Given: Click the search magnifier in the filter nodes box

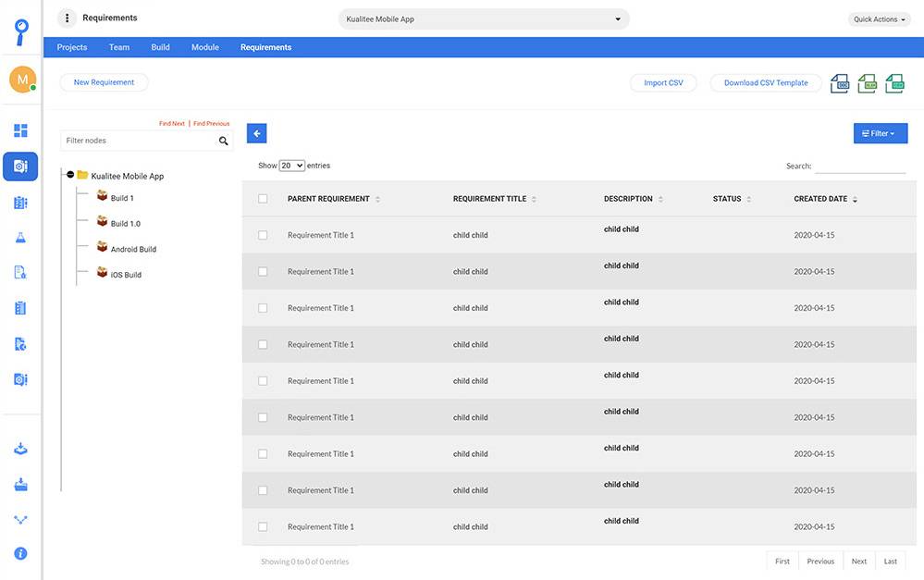Looking at the screenshot, I should coord(223,141).
